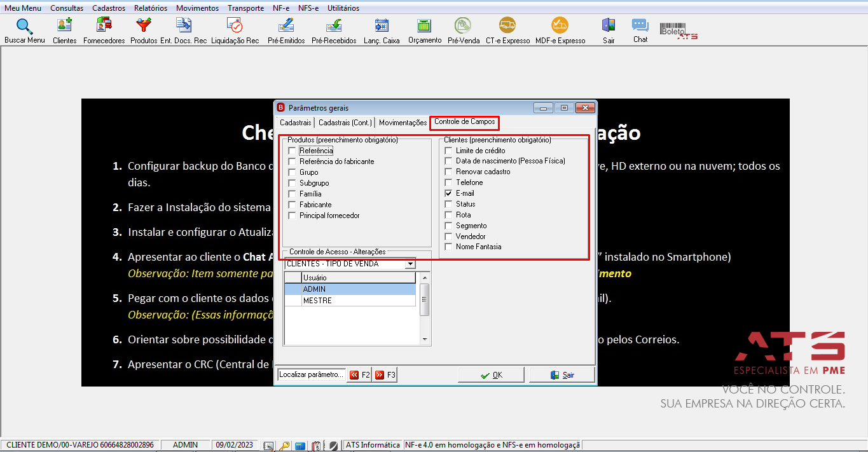Open the Orçamento toolbar icon
Viewport: 868px width, 452px height.
click(424, 26)
